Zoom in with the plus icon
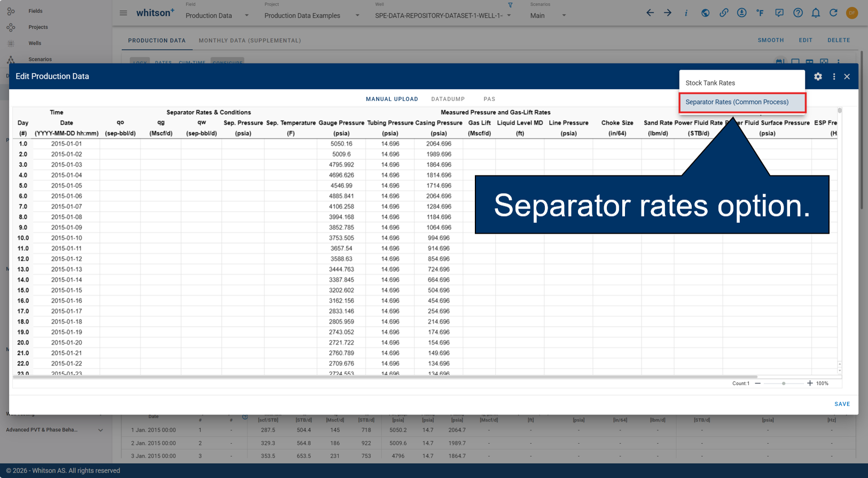The height and width of the screenshot is (478, 868). [x=810, y=383]
